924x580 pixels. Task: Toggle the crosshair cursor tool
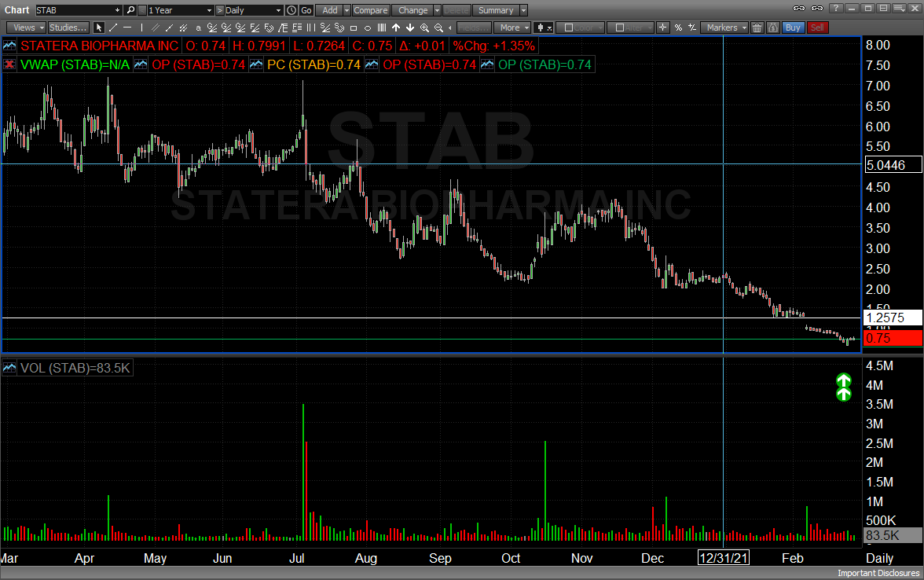point(663,28)
